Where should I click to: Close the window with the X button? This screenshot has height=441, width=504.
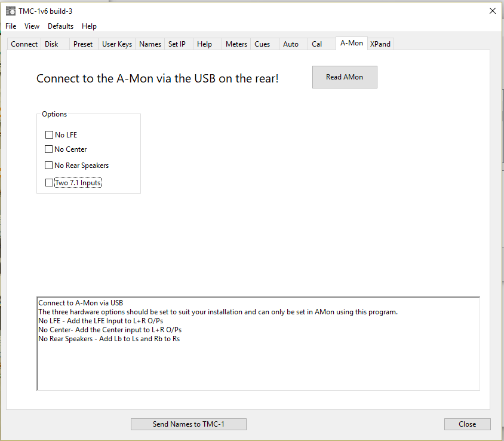[x=493, y=11]
